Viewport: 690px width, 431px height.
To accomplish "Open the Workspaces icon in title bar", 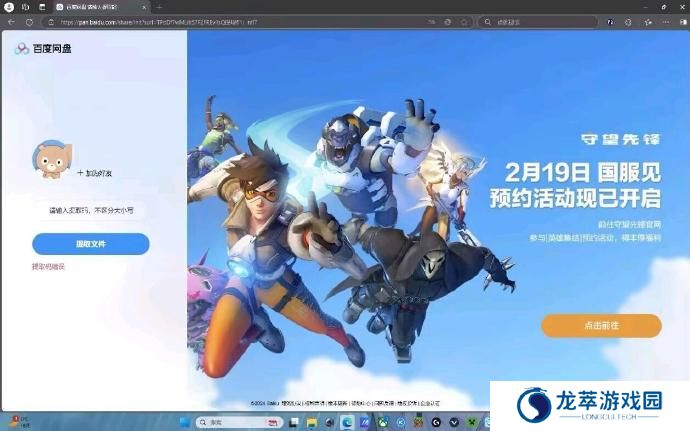I will 26,7.
